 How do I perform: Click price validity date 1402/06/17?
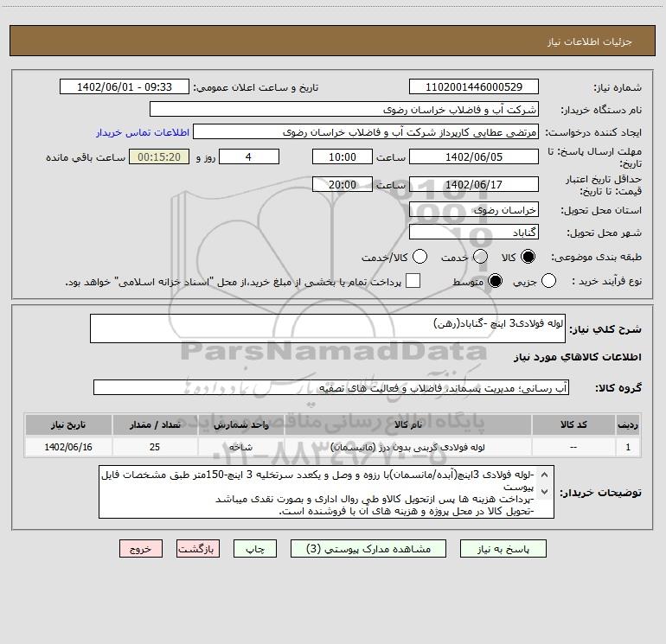474,184
